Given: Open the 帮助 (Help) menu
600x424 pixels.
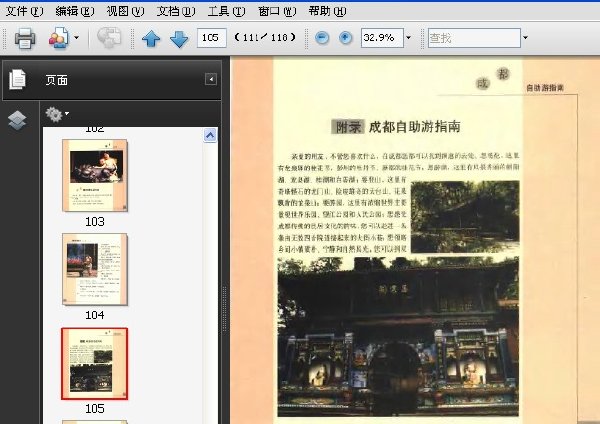Looking at the screenshot, I should point(327,11).
